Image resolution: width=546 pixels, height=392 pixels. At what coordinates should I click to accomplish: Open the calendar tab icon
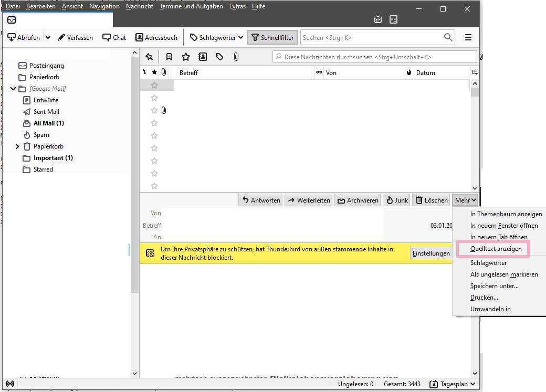[x=378, y=19]
